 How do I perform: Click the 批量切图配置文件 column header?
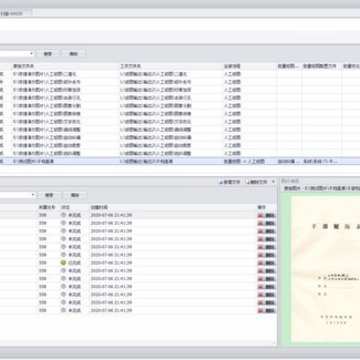(x=321, y=66)
